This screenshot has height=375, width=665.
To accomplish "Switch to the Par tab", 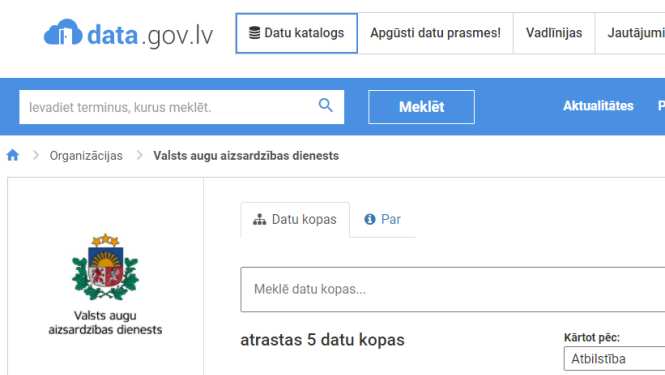I will click(383, 219).
